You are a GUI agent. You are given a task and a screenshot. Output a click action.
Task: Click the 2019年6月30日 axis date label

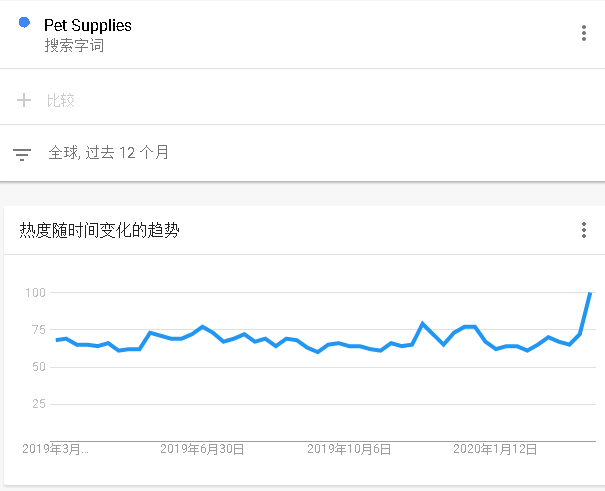202,449
